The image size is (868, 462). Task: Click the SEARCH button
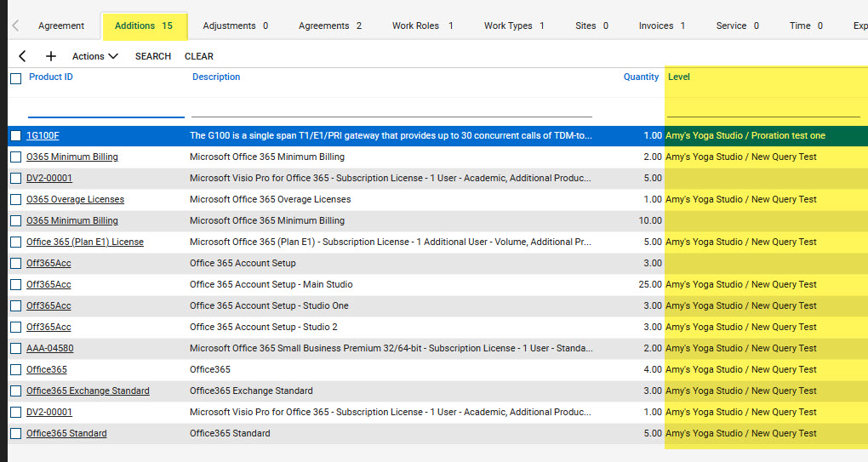click(x=153, y=56)
